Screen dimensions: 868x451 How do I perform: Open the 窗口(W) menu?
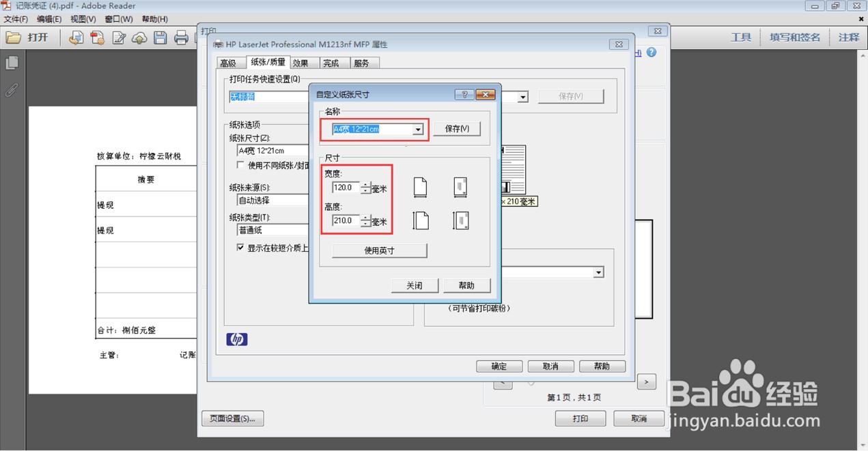click(119, 19)
